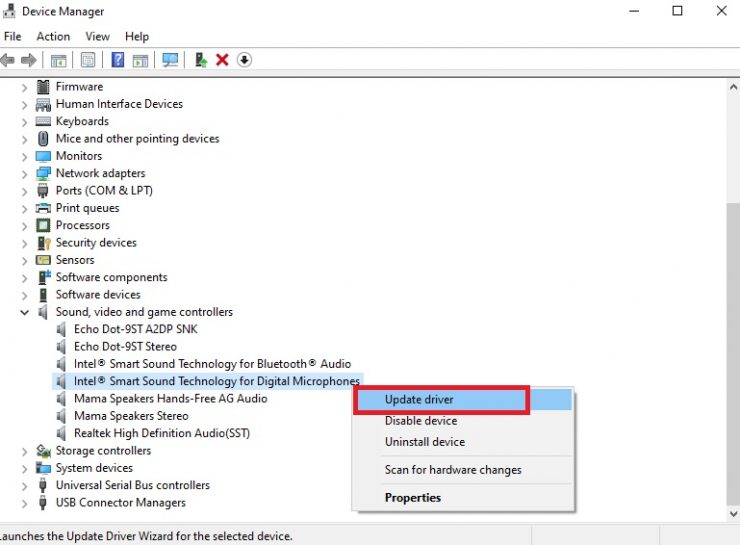740x545 pixels.
Task: Select Mama Speakers Stereo device
Action: tap(131, 416)
